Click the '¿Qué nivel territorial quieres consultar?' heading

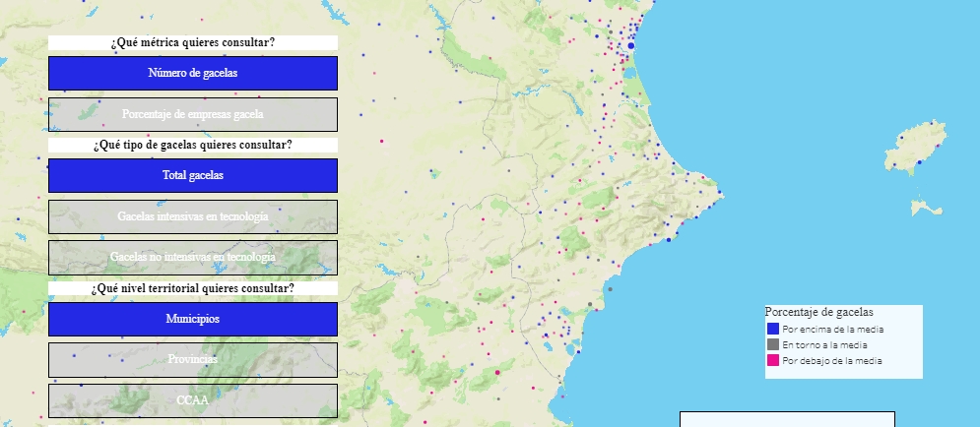[193, 288]
